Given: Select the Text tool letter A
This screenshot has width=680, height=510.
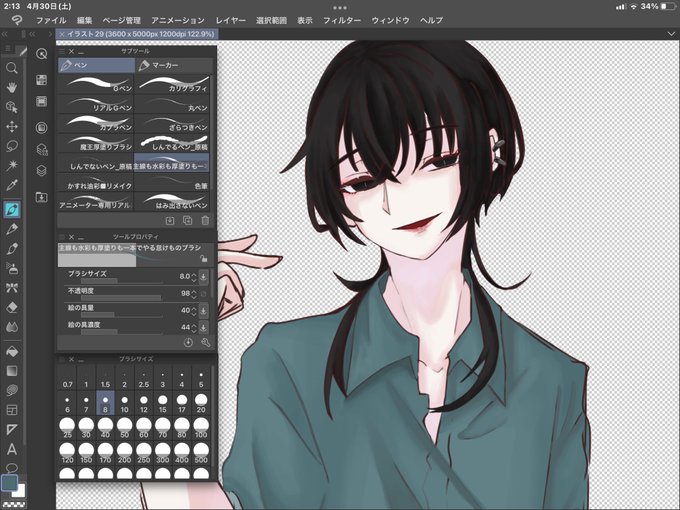Looking at the screenshot, I should pyautogui.click(x=12, y=449).
